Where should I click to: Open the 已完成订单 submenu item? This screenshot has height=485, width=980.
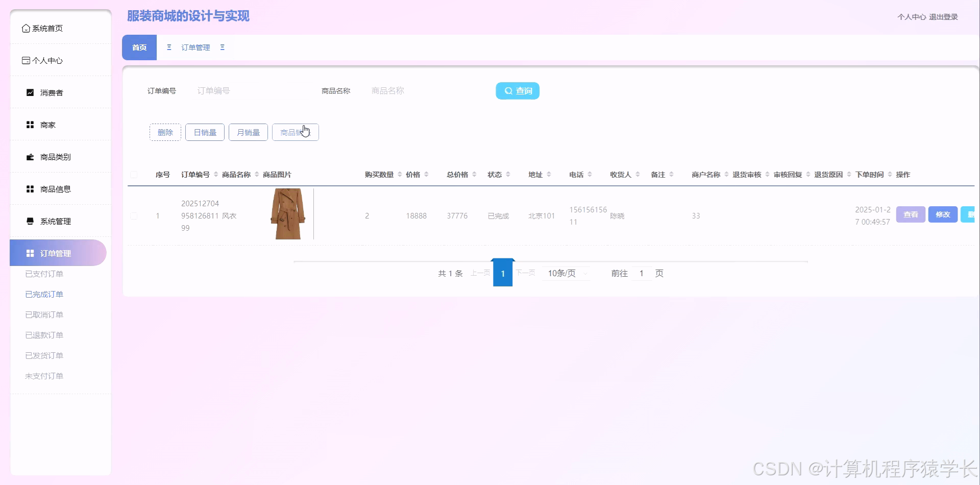click(44, 295)
